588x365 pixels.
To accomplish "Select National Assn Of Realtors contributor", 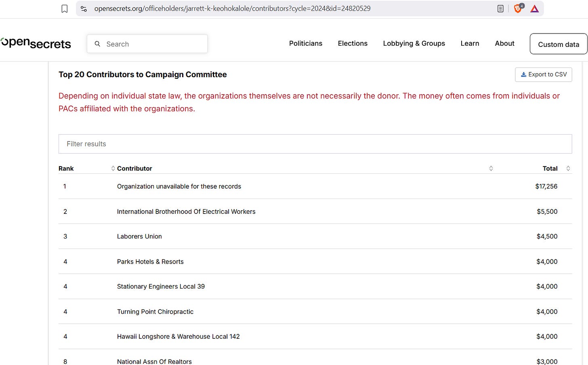I will click(154, 361).
